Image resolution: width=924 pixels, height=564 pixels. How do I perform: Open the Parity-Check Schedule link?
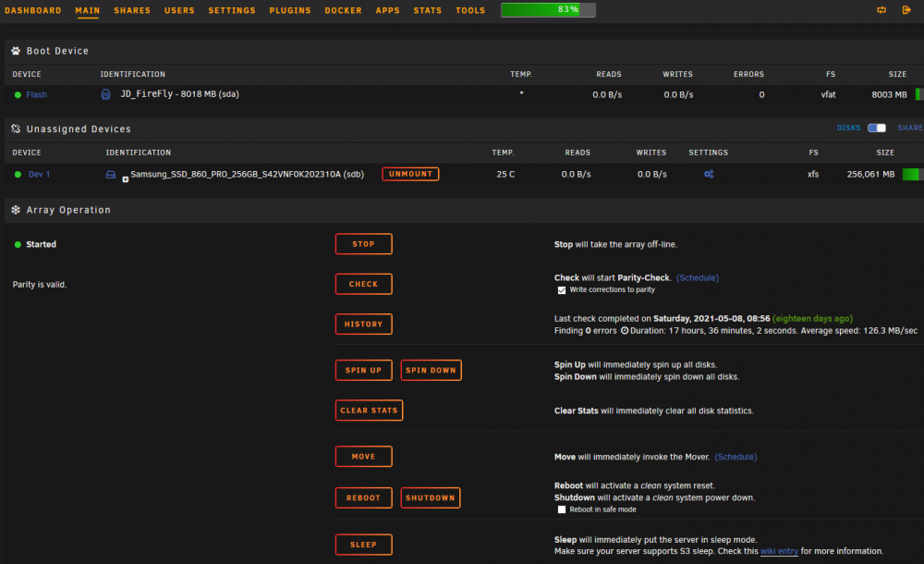[x=697, y=278]
